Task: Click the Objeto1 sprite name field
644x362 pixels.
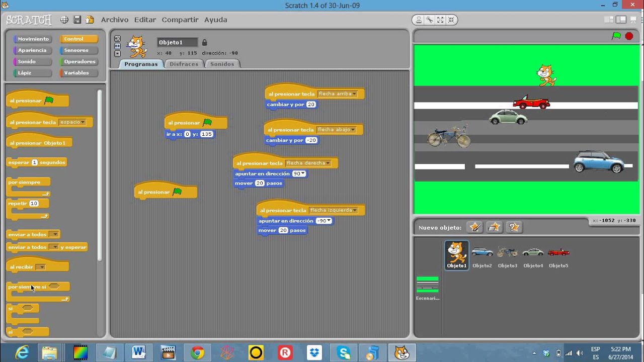Action: coord(177,42)
